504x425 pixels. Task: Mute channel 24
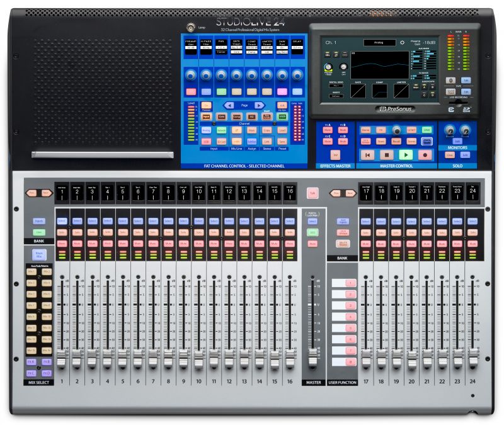[x=472, y=244]
